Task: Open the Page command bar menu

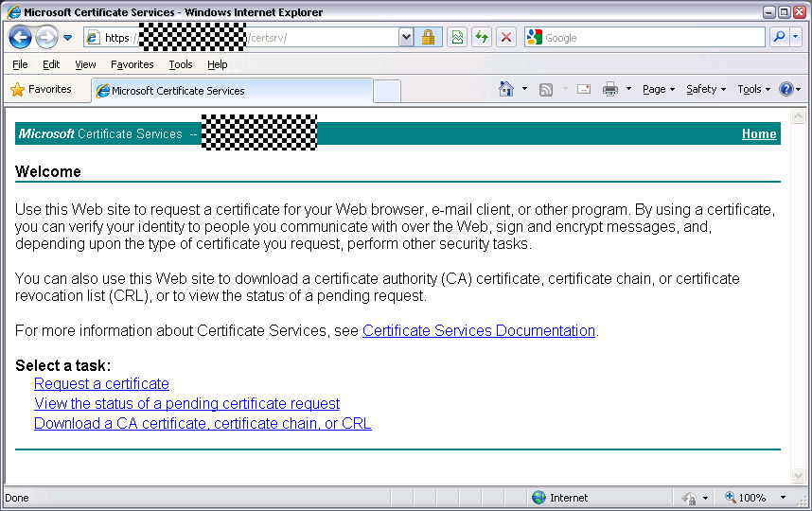Action: [659, 89]
